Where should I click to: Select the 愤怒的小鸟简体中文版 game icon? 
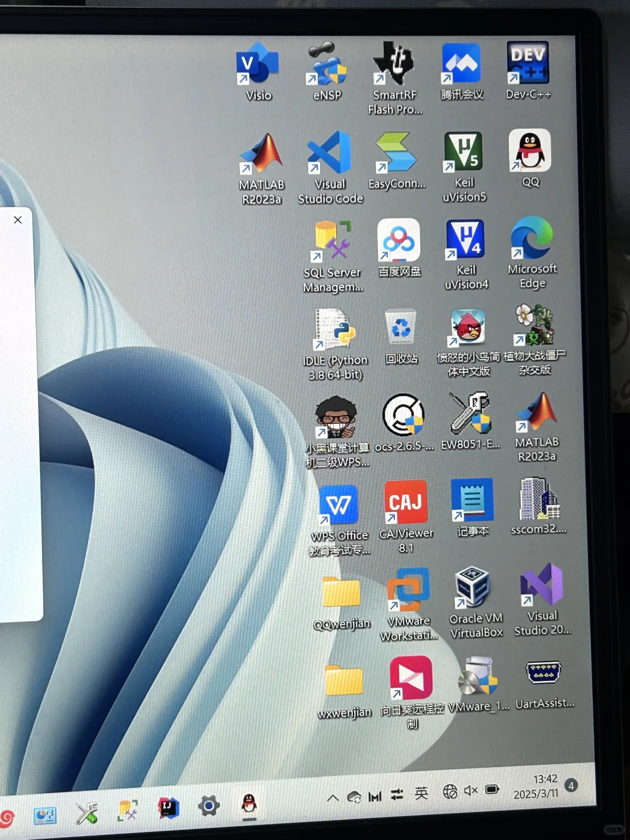tap(468, 343)
